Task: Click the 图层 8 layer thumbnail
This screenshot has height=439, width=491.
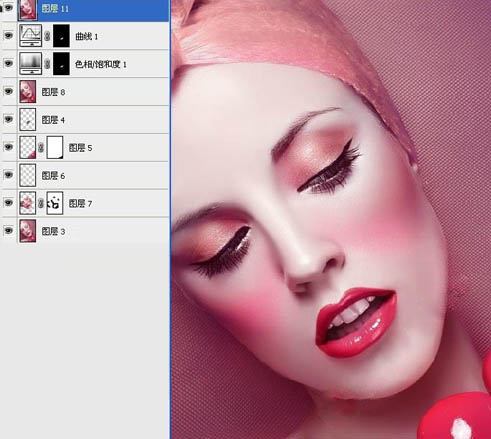Action: [x=28, y=91]
